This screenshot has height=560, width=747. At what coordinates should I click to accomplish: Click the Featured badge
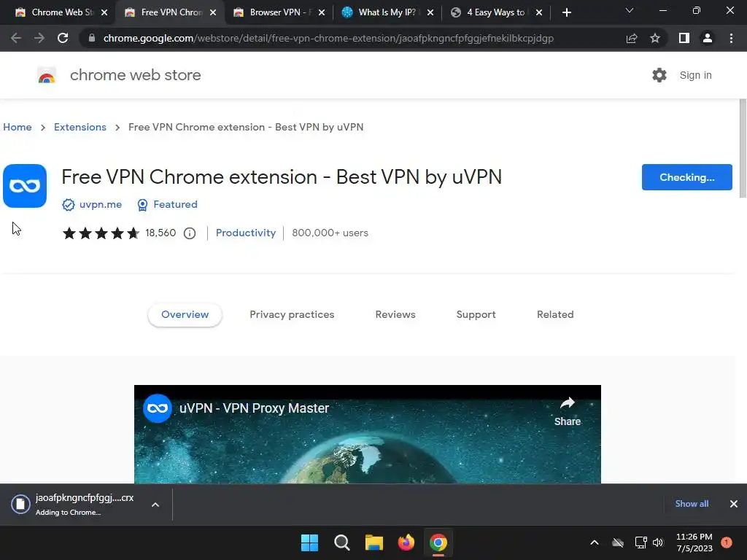coord(167,205)
